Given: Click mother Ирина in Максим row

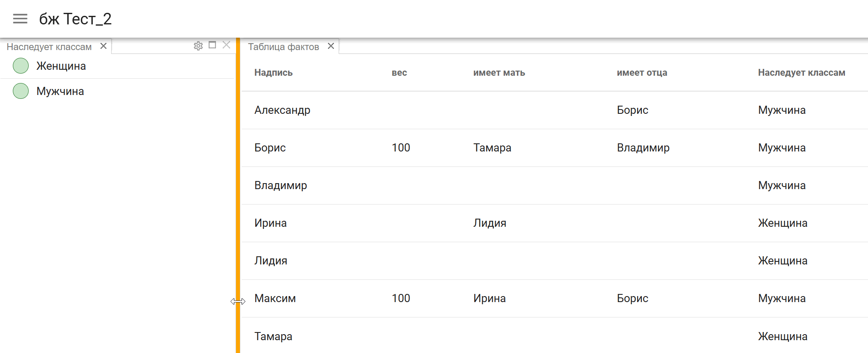Looking at the screenshot, I should click(x=489, y=298).
